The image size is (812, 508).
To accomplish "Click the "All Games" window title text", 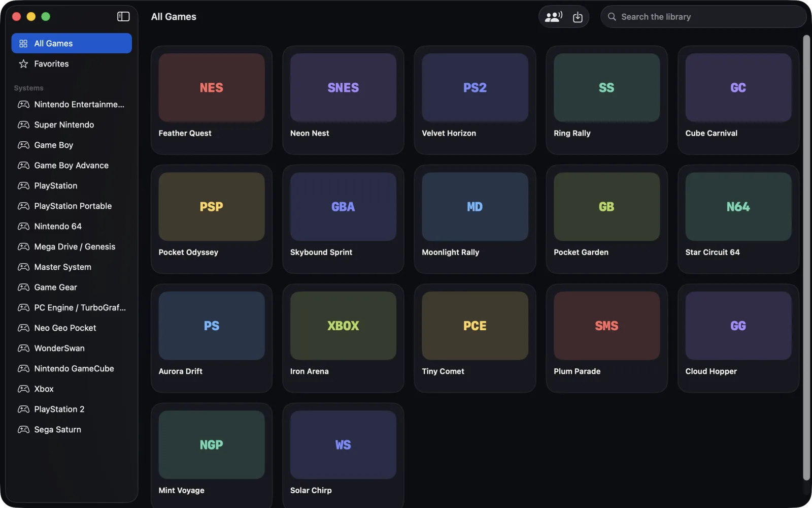I will pos(174,17).
